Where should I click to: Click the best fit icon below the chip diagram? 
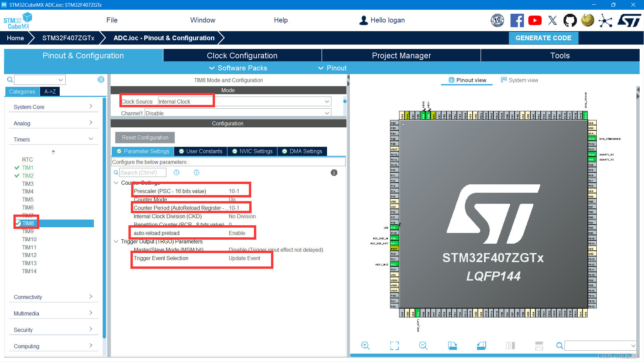coord(394,345)
